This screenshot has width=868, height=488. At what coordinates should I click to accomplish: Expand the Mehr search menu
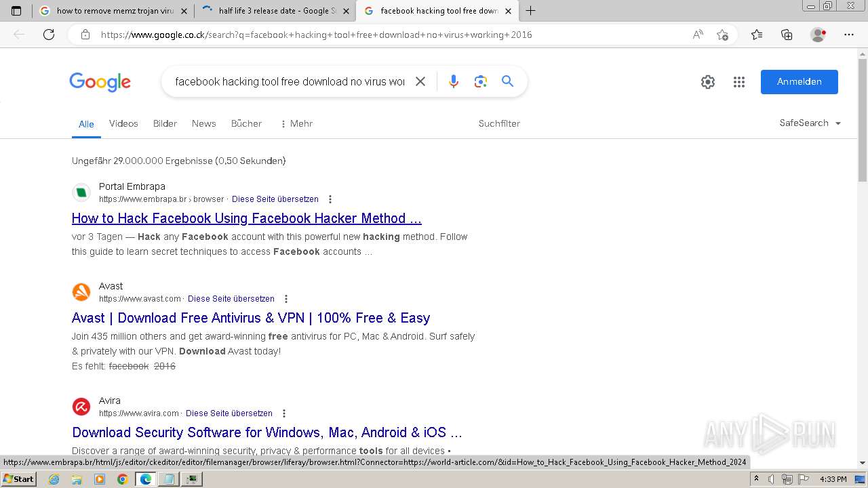click(x=296, y=123)
